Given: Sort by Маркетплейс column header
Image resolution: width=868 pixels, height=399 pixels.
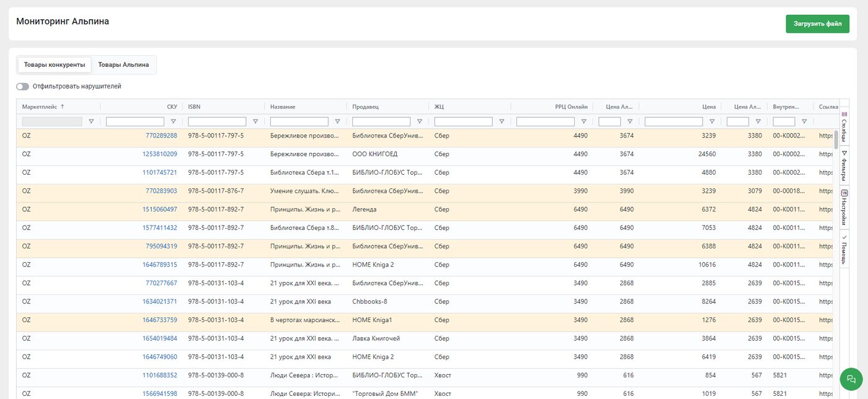Looking at the screenshot, I should coord(43,107).
